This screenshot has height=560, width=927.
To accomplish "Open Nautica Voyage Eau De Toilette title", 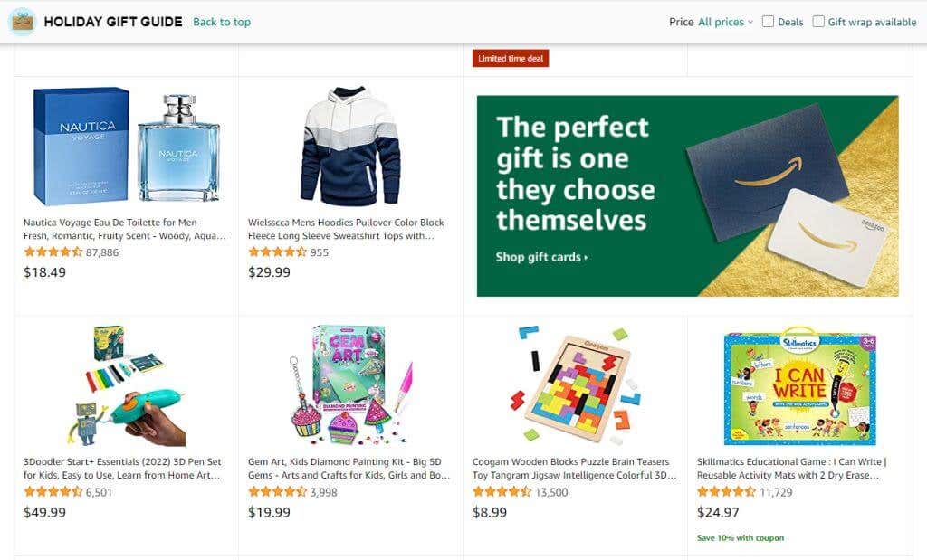I will [x=125, y=229].
